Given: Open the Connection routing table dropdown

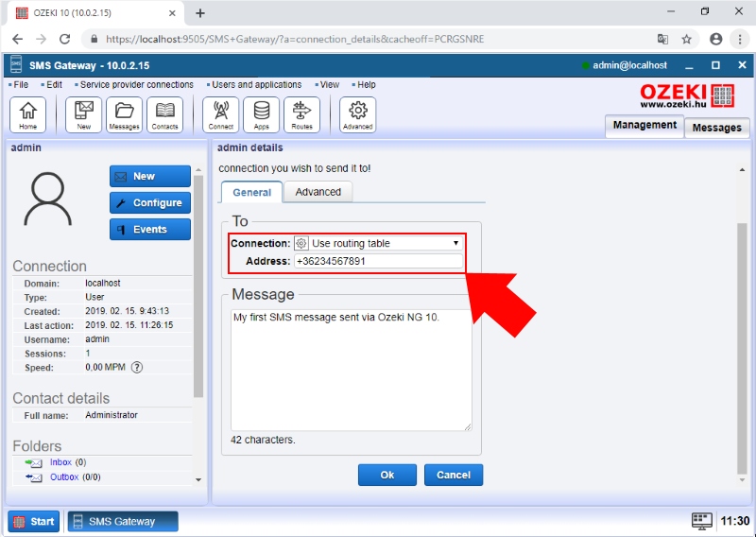Looking at the screenshot, I should [379, 243].
